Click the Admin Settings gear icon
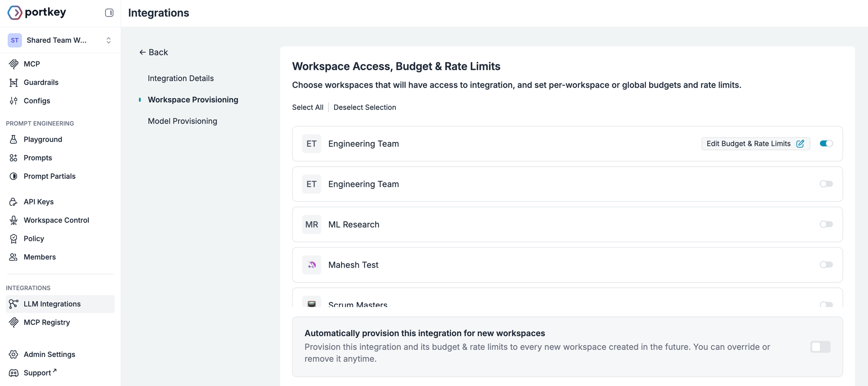Image resolution: width=868 pixels, height=386 pixels. pyautogui.click(x=13, y=354)
